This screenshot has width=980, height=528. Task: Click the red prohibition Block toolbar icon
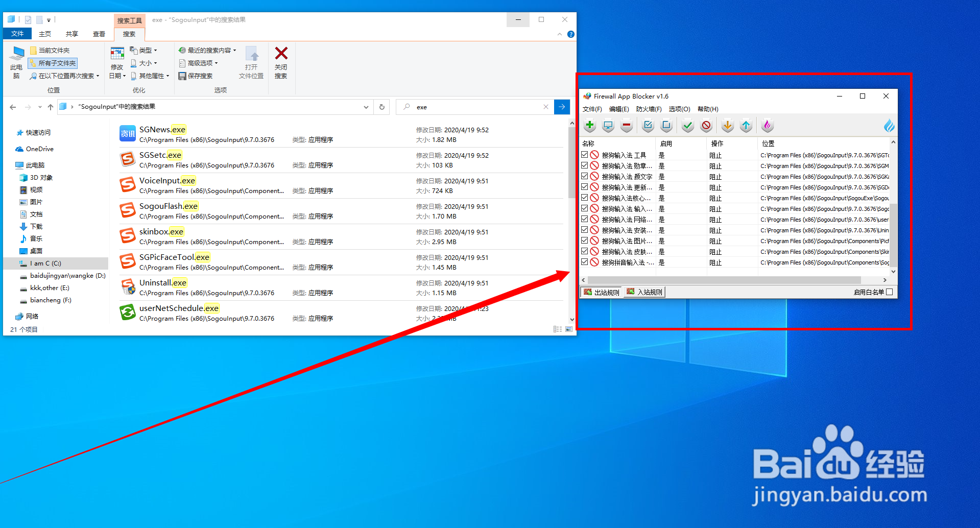point(706,125)
